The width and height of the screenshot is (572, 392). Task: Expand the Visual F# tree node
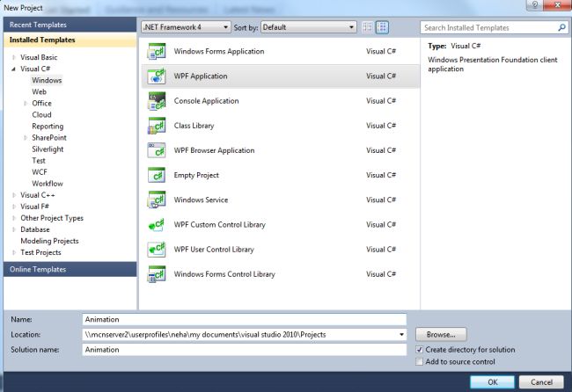14,207
